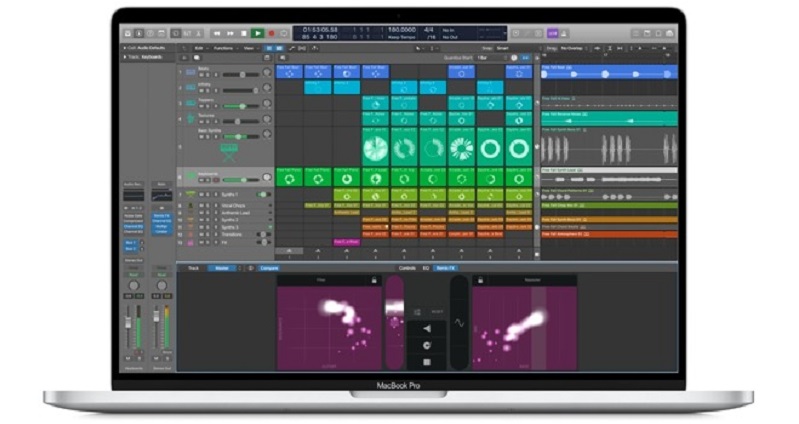Trigger scene 1 at bottom of grid
This screenshot has width=799, height=424.
289,251
